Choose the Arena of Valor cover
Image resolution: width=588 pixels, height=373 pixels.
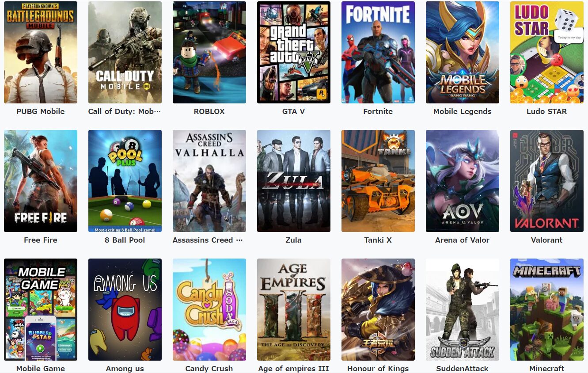[463, 181]
